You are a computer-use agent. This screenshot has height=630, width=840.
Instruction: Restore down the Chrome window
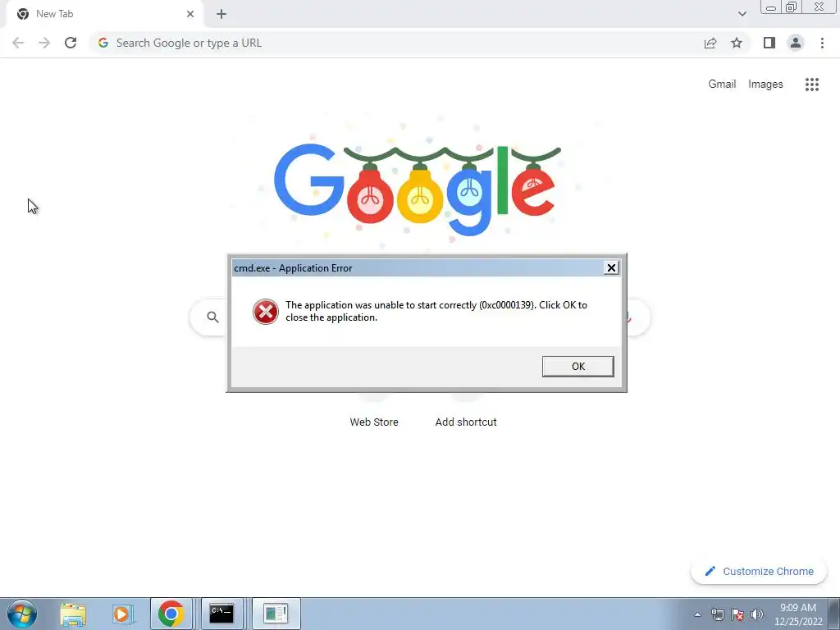click(792, 7)
